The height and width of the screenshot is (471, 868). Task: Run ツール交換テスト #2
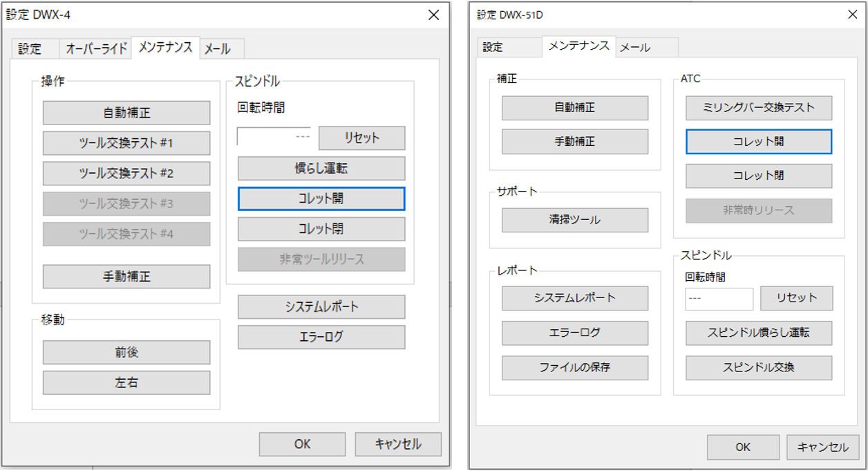click(x=126, y=174)
